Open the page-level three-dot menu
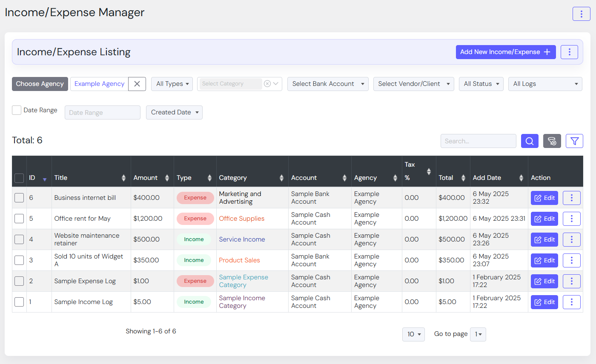The height and width of the screenshot is (364, 596). point(581,14)
